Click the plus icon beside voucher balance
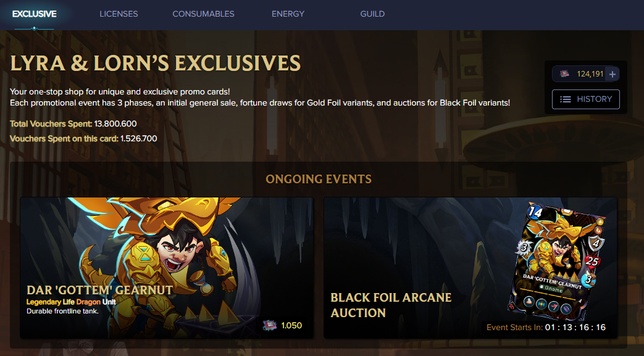644x356 pixels. coord(613,74)
